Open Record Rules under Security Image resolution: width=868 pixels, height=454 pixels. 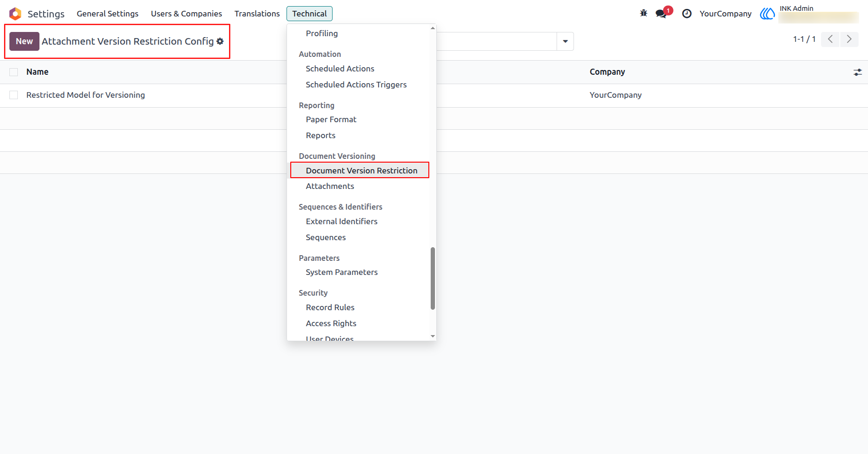pos(330,307)
